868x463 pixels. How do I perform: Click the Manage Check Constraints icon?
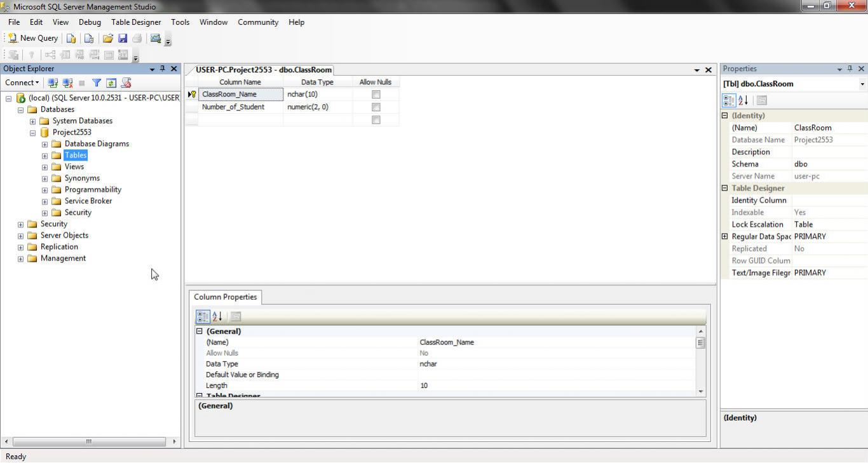tap(109, 55)
